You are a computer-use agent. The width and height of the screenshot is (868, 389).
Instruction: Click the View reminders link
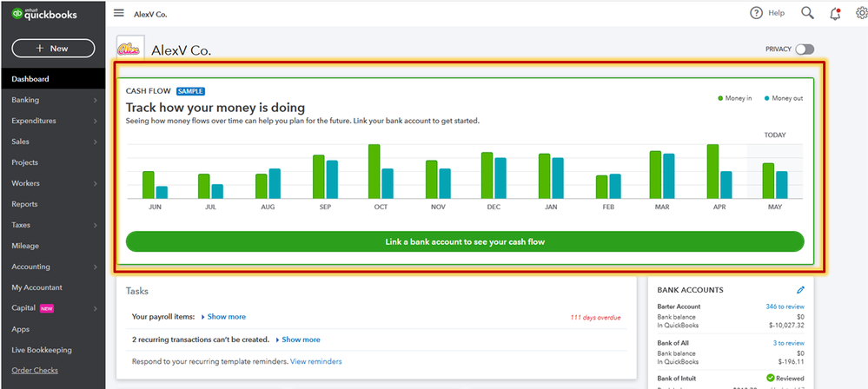tap(316, 361)
